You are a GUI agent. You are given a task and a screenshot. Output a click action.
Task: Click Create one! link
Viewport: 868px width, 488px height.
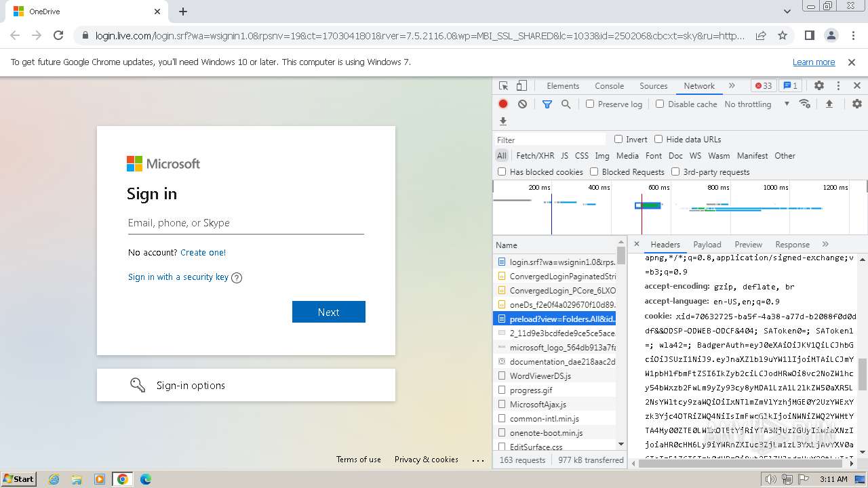[x=203, y=252]
